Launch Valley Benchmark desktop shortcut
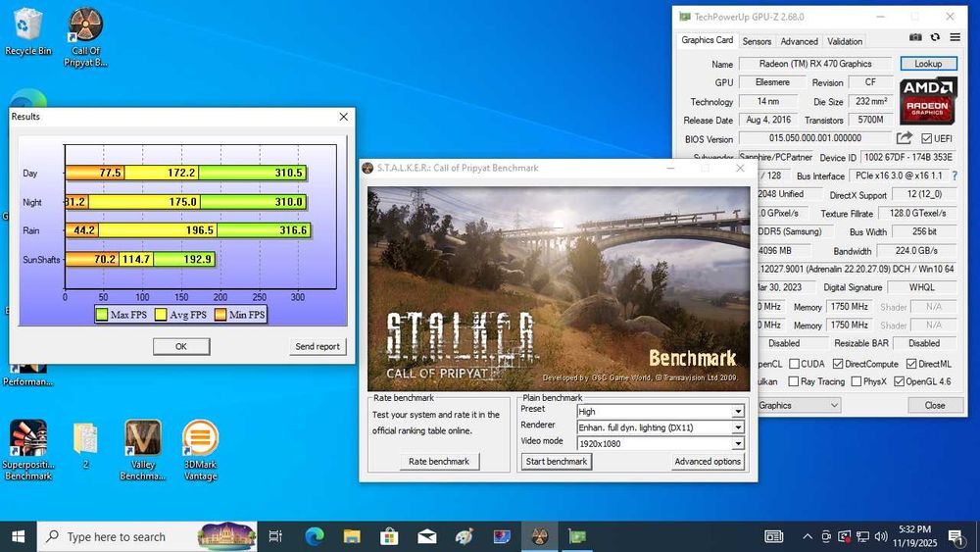 coord(143,449)
